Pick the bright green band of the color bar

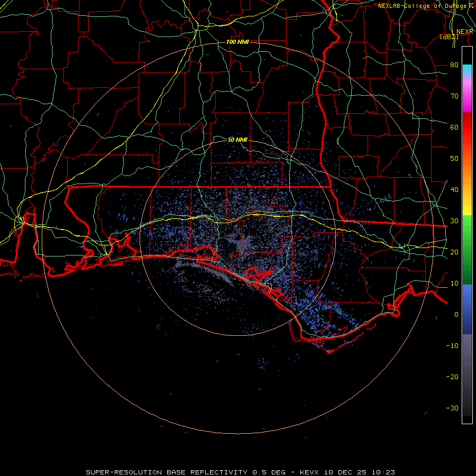(467, 231)
